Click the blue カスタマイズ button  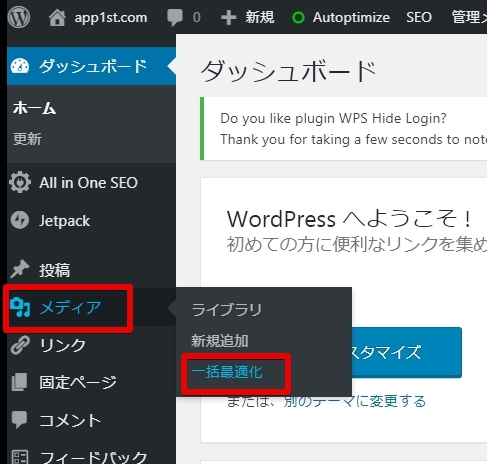(x=407, y=352)
